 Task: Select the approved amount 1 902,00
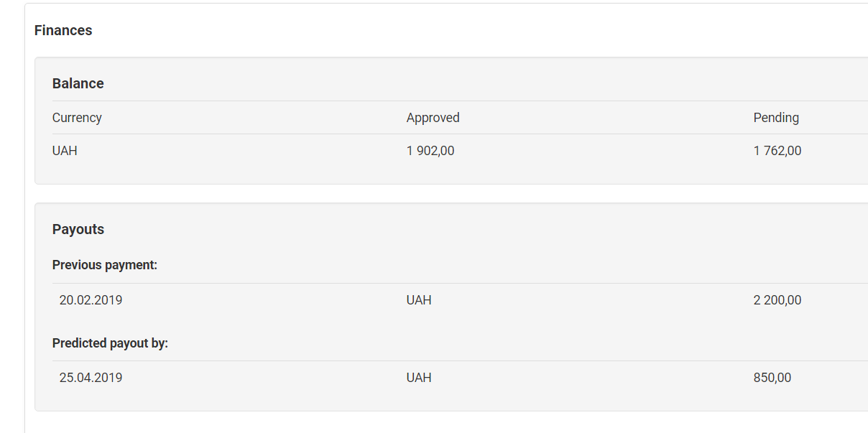pyautogui.click(x=430, y=151)
